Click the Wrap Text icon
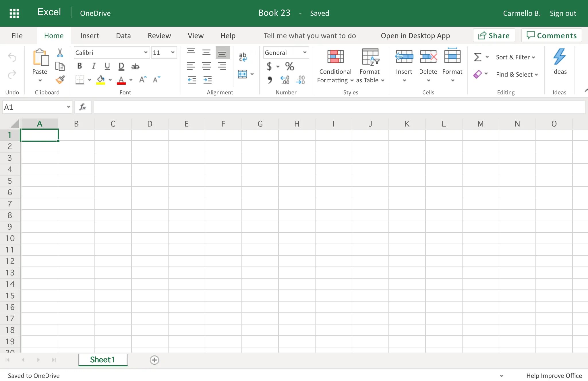The width and height of the screenshot is (588, 381). tap(243, 57)
